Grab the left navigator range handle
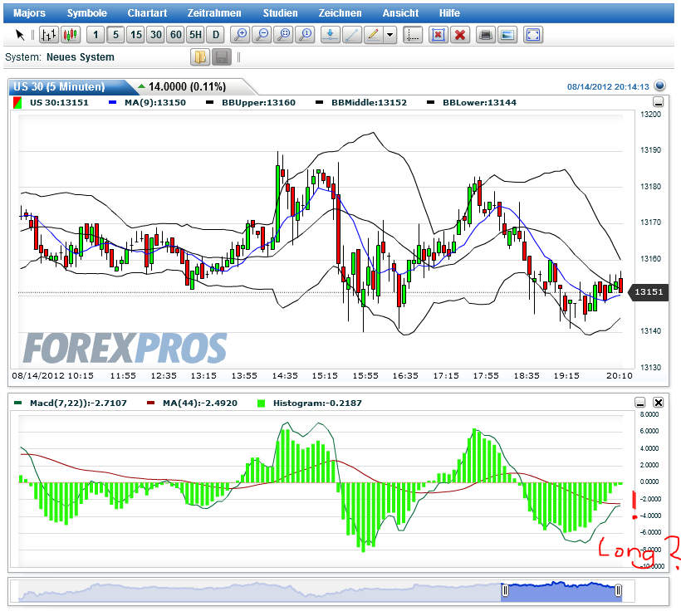 [505, 591]
